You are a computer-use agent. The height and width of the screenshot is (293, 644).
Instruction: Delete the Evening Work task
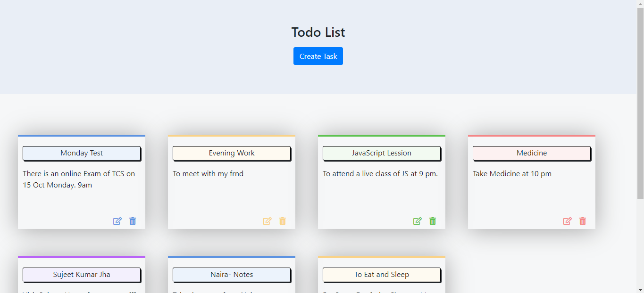tap(283, 221)
